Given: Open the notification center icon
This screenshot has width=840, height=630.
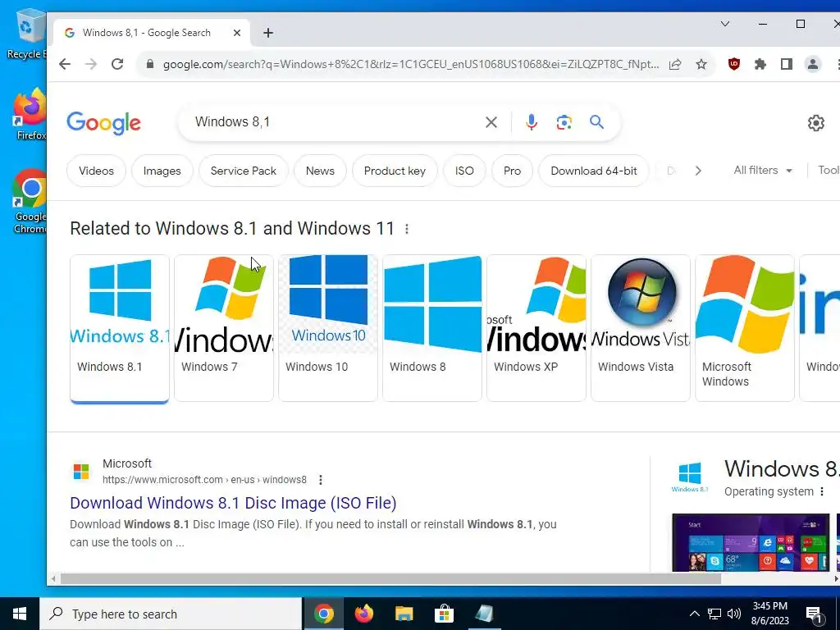Looking at the screenshot, I should (x=814, y=614).
